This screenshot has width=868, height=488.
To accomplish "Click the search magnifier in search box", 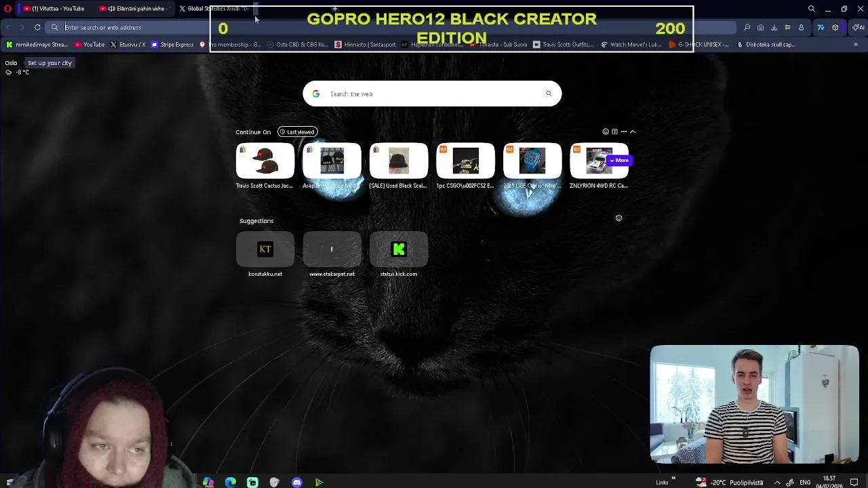I will point(549,94).
